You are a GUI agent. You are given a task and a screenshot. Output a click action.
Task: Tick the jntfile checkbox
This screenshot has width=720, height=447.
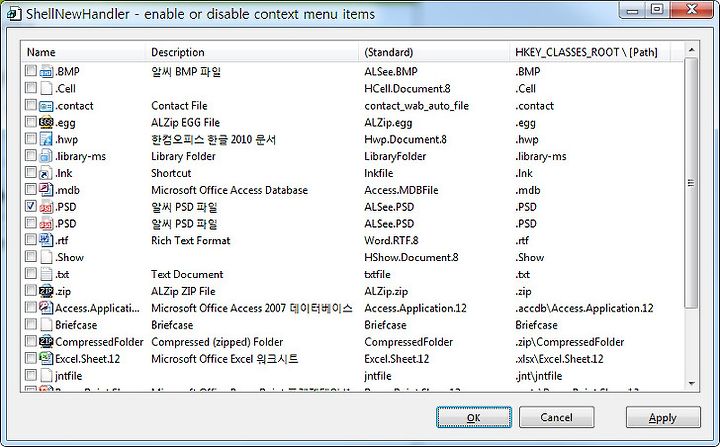pyautogui.click(x=31, y=375)
